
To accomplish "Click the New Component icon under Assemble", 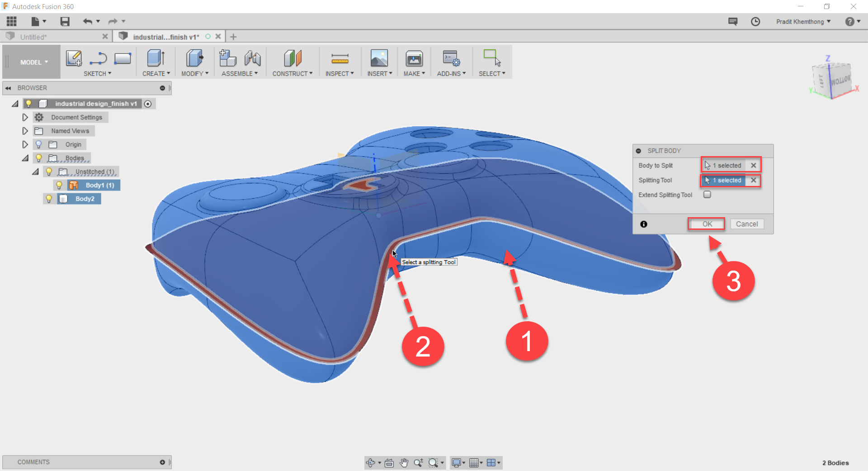I will click(227, 58).
